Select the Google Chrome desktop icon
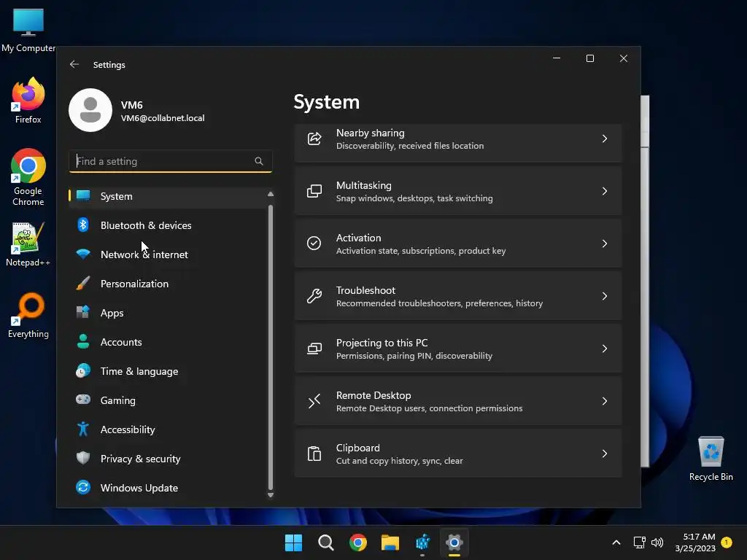Viewport: 747px width, 560px height. tap(28, 177)
